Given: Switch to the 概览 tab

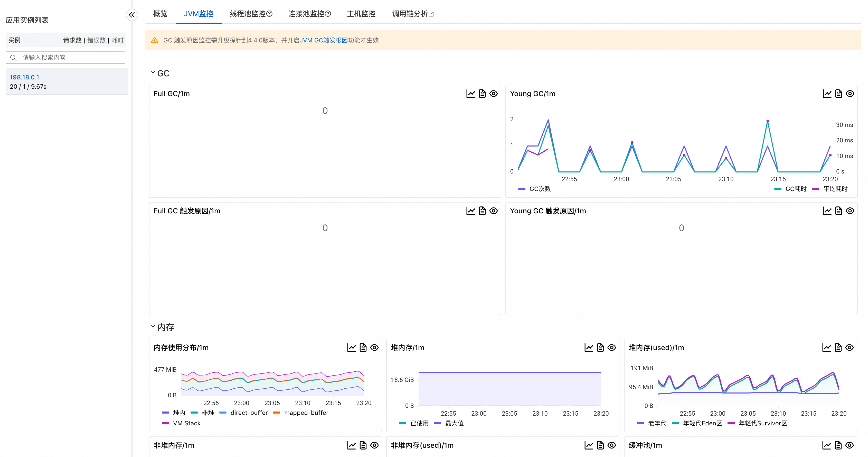Looking at the screenshot, I should click(160, 14).
